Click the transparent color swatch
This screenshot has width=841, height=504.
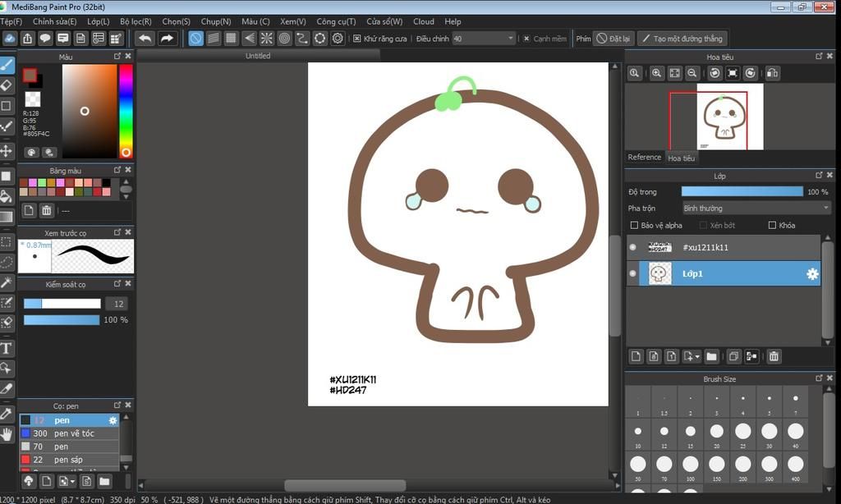33,99
